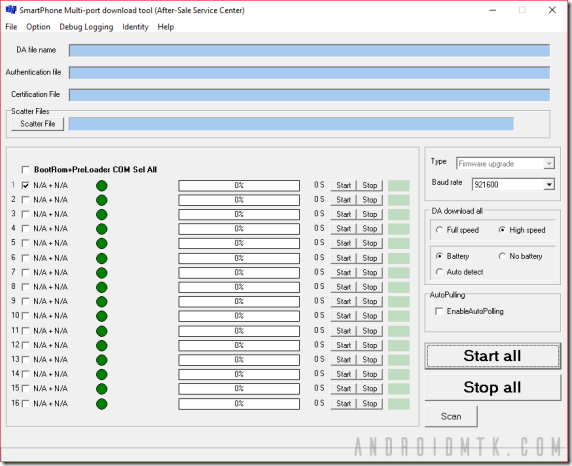Uncheck the port 1 checkbox
572x466 pixels.
pyautogui.click(x=26, y=185)
